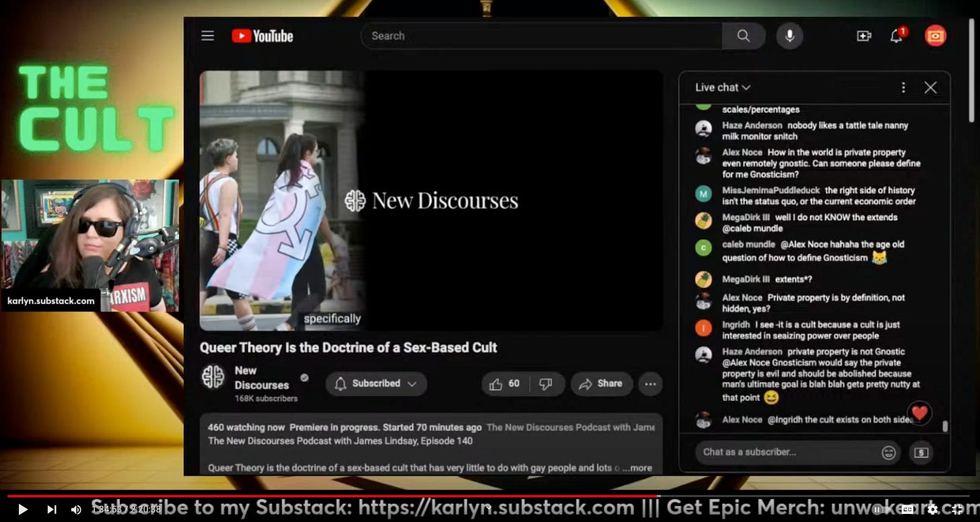
Task: Open Super Chat dollar icon
Action: [921, 453]
